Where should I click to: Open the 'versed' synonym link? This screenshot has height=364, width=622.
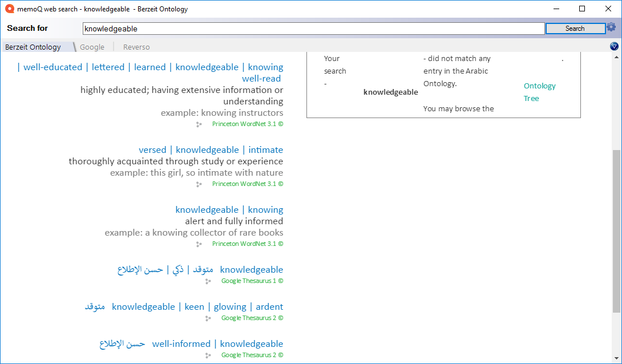(152, 149)
